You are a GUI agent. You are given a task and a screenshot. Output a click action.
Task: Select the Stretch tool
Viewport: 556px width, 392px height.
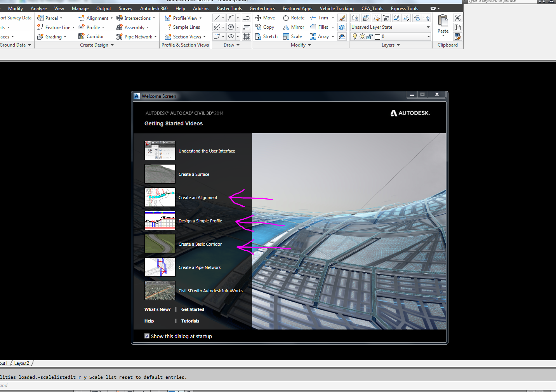coord(266,36)
